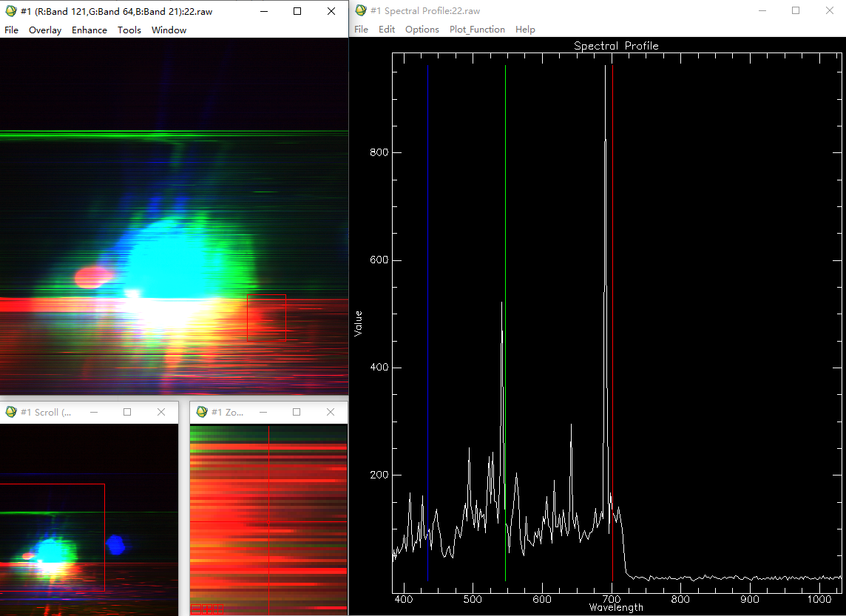Click ENVI icon in Scroll window title bar

pos(11,412)
